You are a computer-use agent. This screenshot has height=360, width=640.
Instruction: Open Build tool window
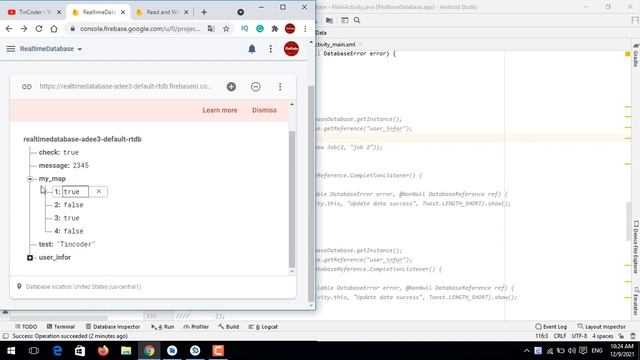[229, 327]
